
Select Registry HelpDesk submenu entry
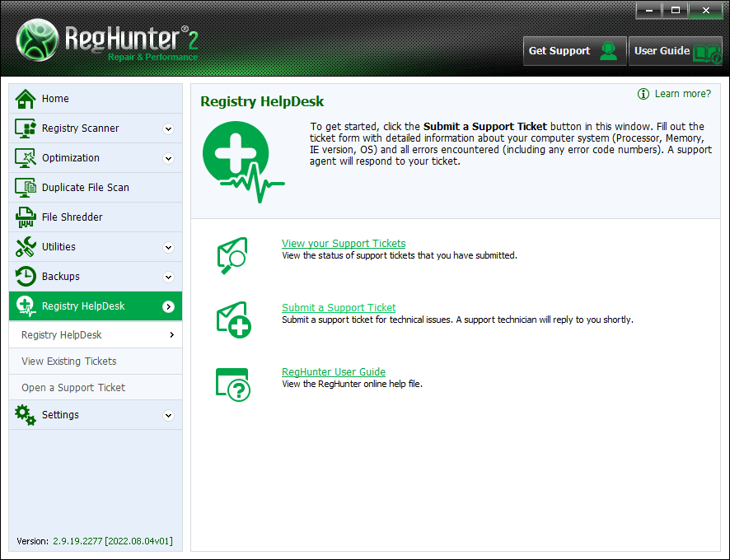click(x=62, y=335)
